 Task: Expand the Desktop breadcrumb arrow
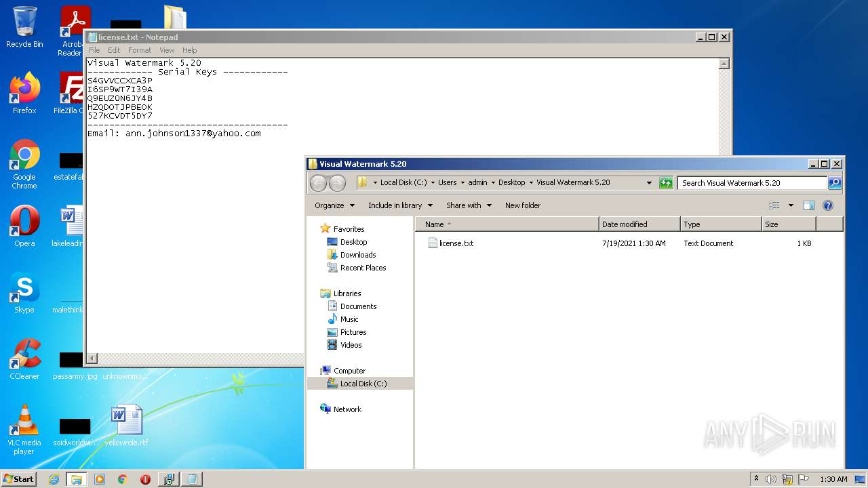click(x=531, y=183)
